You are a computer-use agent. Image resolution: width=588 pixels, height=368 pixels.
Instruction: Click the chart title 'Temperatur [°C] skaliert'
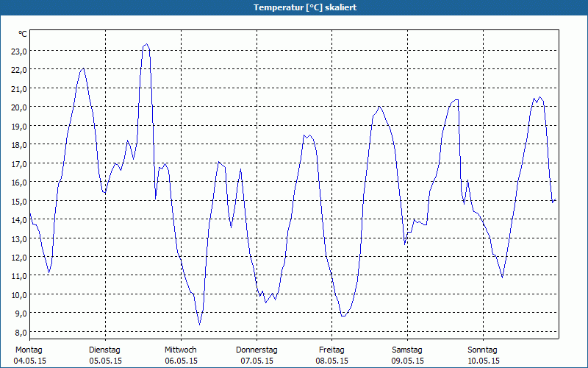pyautogui.click(x=305, y=7)
